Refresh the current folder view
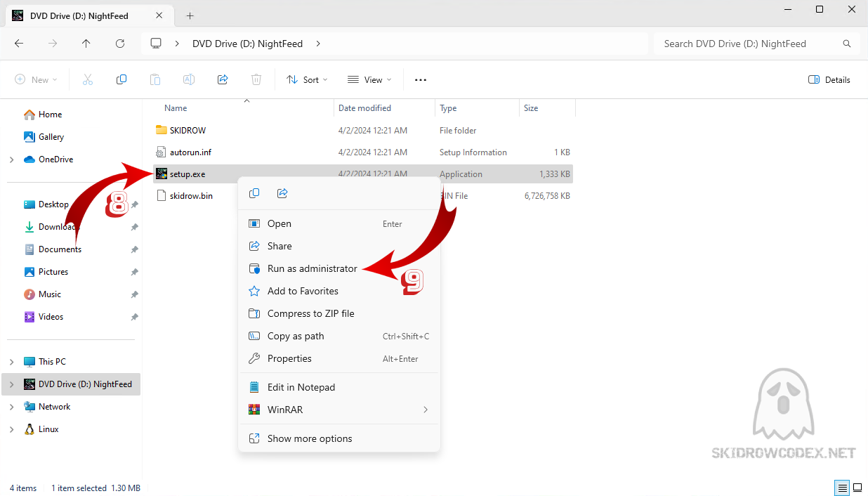The height and width of the screenshot is (496, 868). coord(120,44)
